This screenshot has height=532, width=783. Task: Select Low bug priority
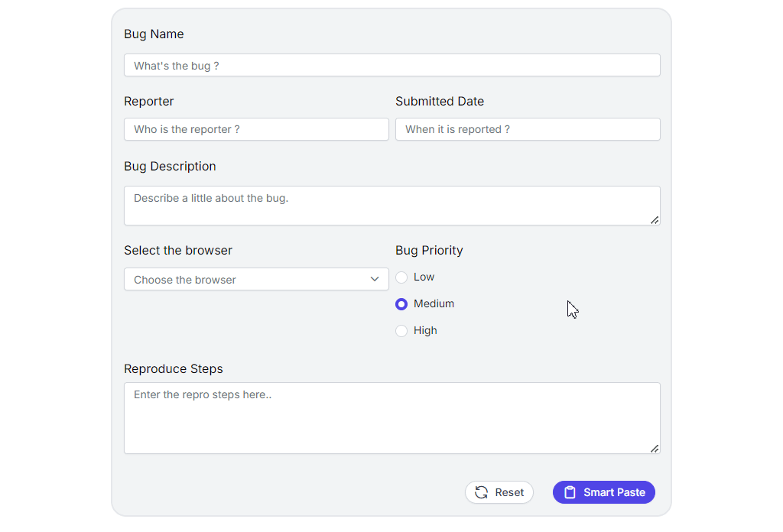pyautogui.click(x=401, y=277)
